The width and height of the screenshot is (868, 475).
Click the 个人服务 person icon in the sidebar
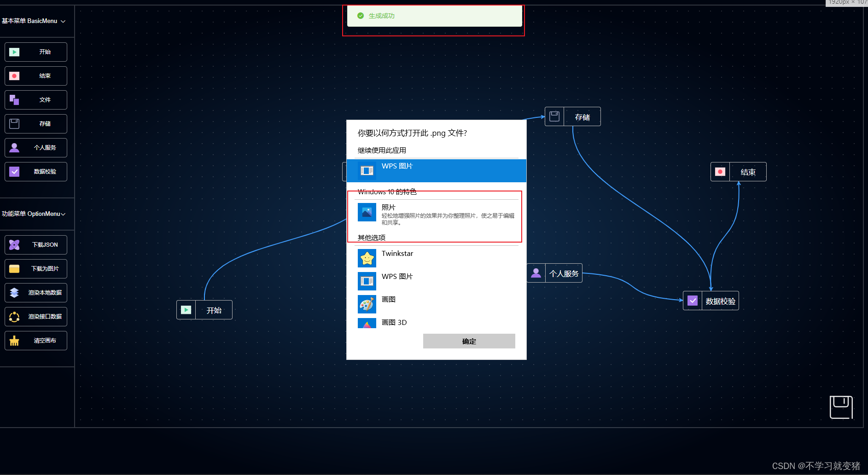click(x=14, y=148)
